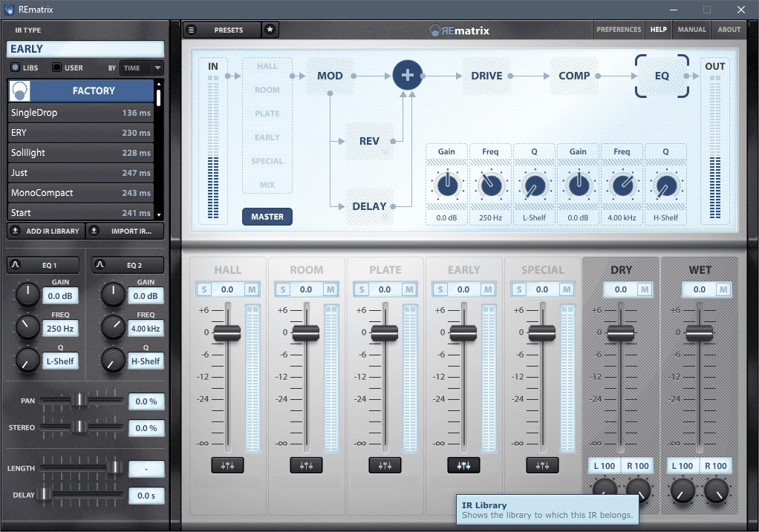This screenshot has width=759, height=532.
Task: Click the PAN slider handle
Action: click(79, 400)
